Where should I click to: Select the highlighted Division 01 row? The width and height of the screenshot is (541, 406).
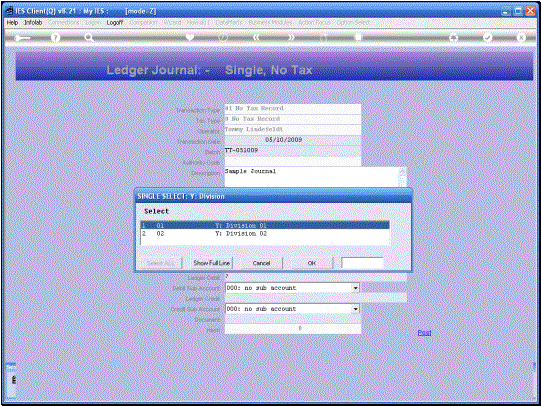coord(265,225)
